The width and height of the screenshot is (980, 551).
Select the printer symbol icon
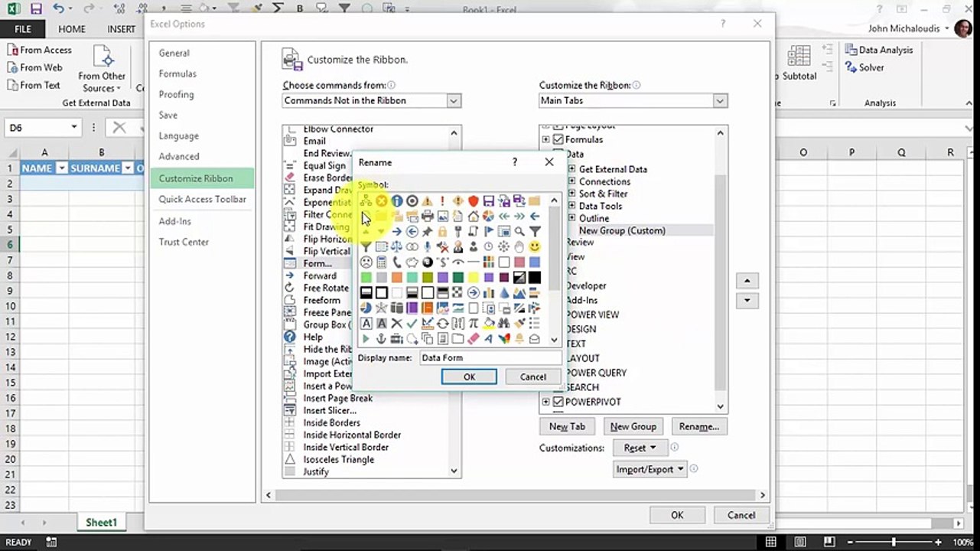428,216
